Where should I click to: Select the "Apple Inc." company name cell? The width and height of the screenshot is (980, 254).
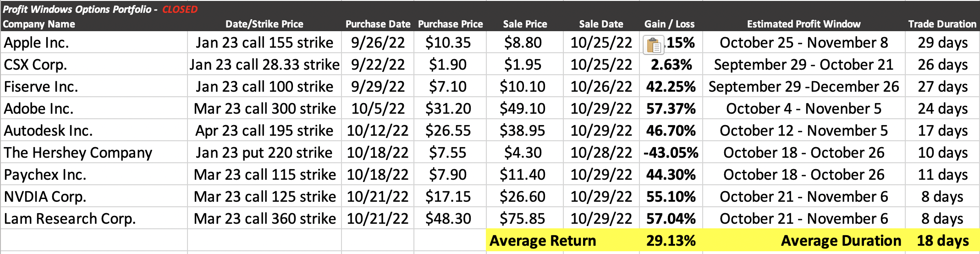(x=37, y=43)
